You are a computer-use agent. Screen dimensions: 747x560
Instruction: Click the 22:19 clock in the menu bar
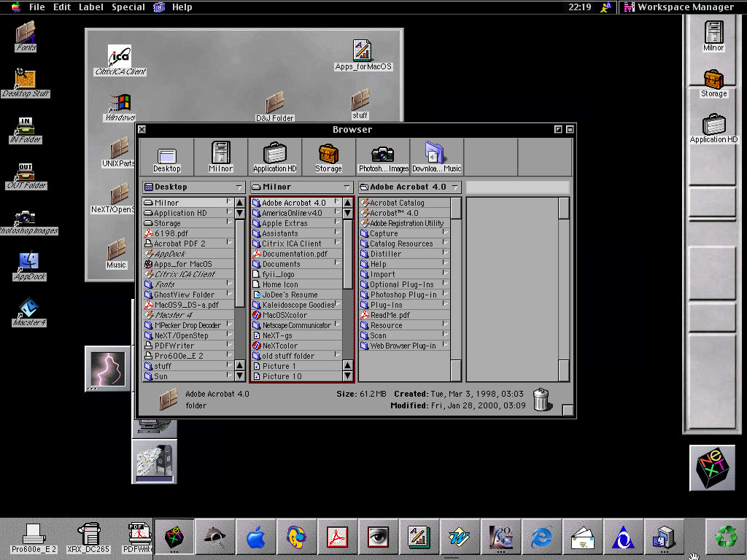(x=580, y=7)
